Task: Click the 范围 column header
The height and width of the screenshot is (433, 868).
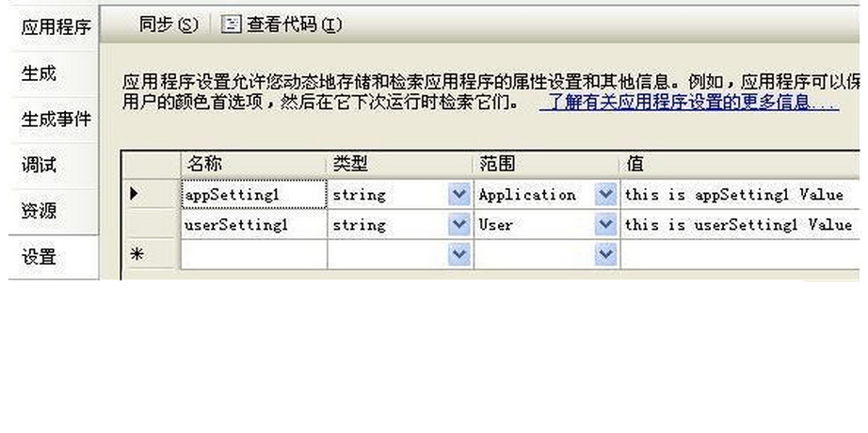Action: tap(547, 165)
